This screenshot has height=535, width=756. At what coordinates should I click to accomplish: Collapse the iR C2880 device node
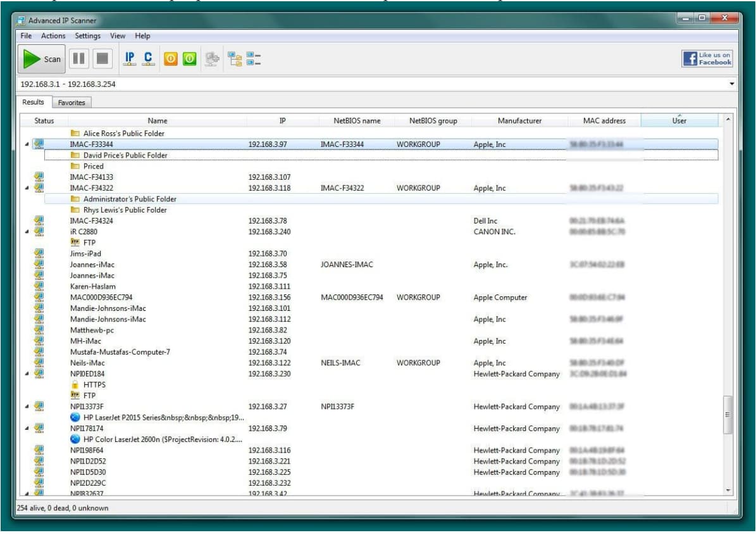click(x=27, y=232)
